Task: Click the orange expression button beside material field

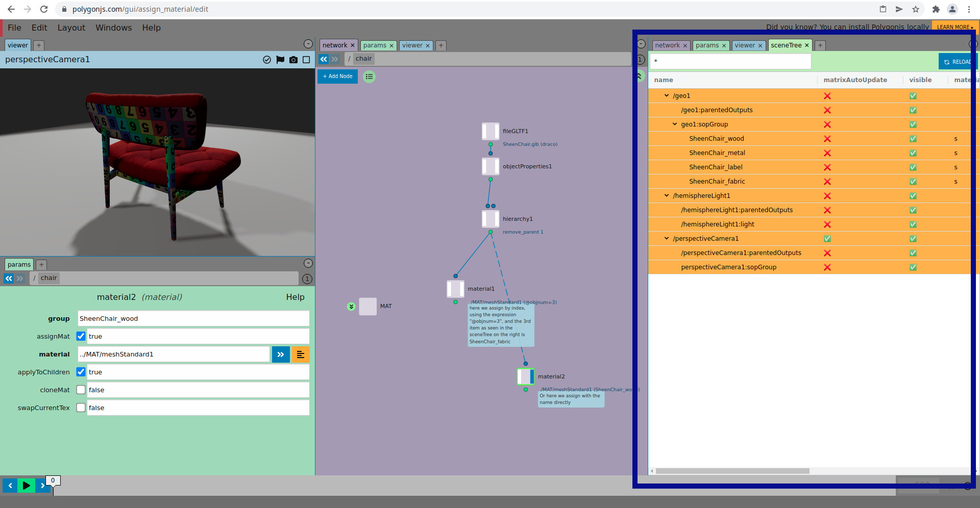Action: pyautogui.click(x=301, y=354)
